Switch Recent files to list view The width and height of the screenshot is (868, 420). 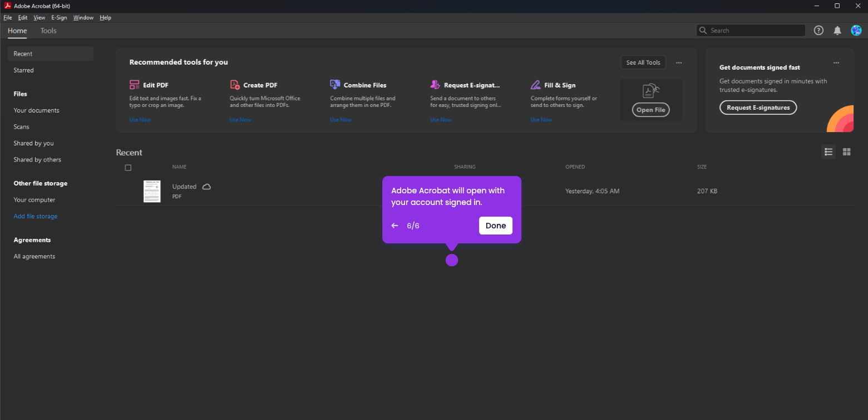point(828,152)
